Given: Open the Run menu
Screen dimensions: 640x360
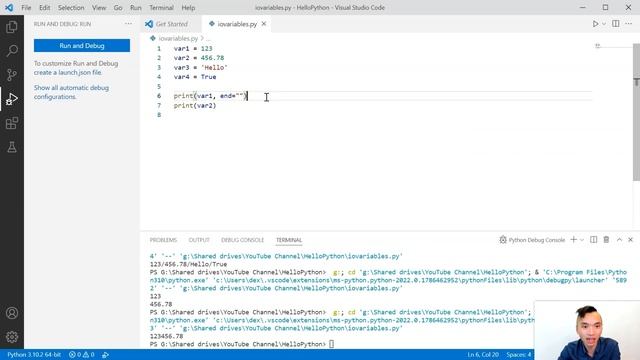Looking at the screenshot, I should (x=136, y=7).
